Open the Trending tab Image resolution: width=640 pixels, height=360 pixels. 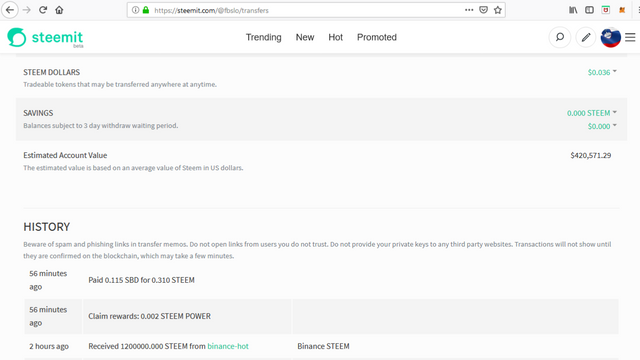coord(264,37)
